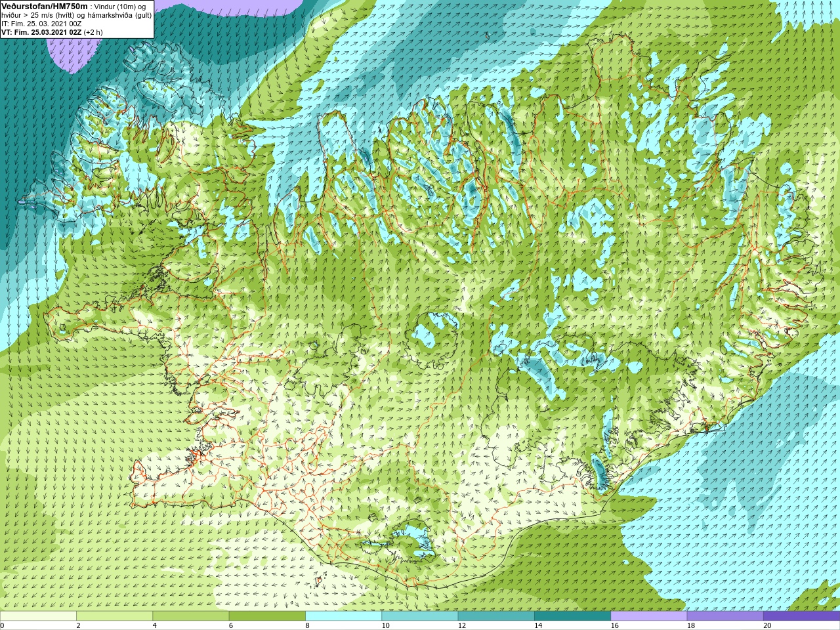Click the 'IT: Fim. 25. 03. 2021 00Z' line
The image size is (840, 630).
[x=41, y=24]
